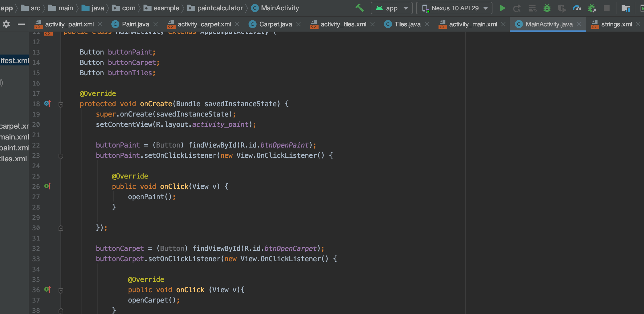The image size is (644, 314).
Task: Close the strings.xml tab
Action: (x=638, y=24)
